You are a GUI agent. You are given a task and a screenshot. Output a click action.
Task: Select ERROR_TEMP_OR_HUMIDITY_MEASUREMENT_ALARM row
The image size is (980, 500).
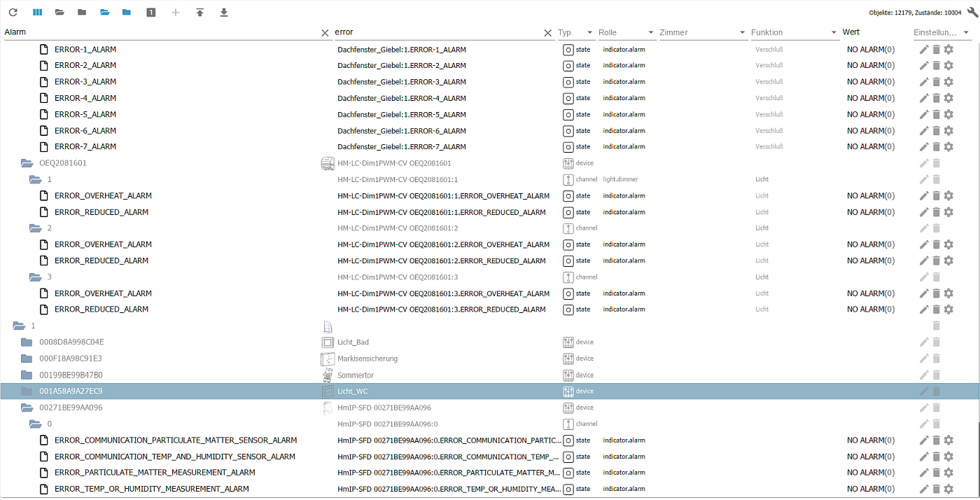coord(490,489)
